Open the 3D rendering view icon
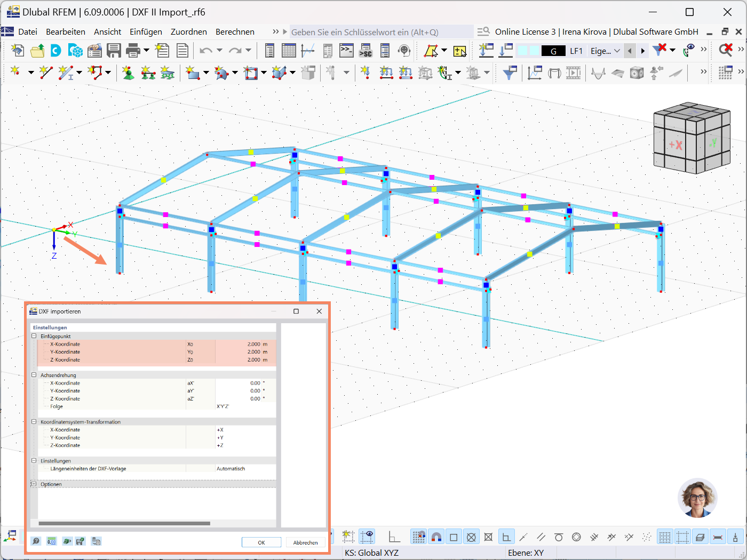Viewport: 747px width, 560px height. pyautogui.click(x=637, y=73)
